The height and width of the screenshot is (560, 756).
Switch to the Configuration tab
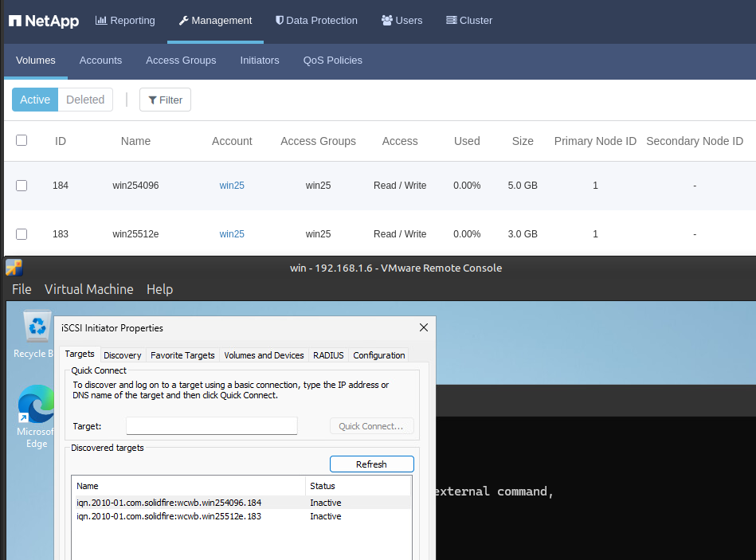379,355
